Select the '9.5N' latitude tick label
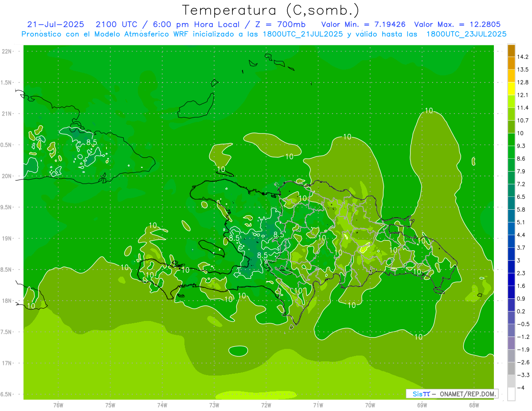 (6, 207)
